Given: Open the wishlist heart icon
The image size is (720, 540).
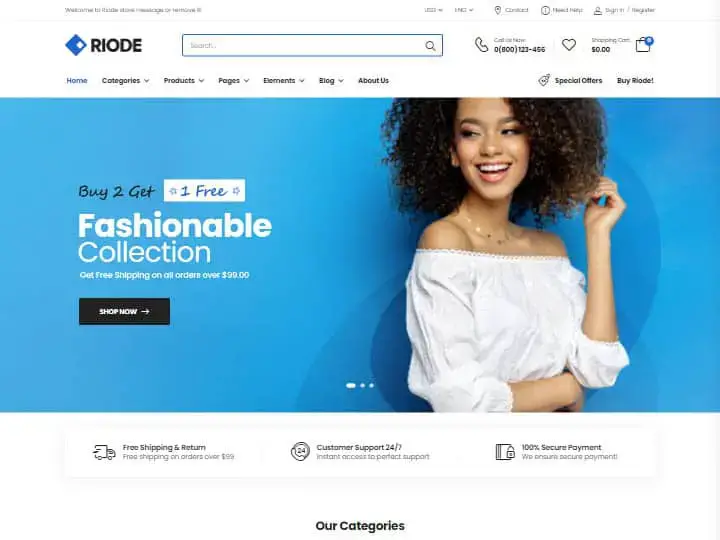Looking at the screenshot, I should click(x=568, y=45).
